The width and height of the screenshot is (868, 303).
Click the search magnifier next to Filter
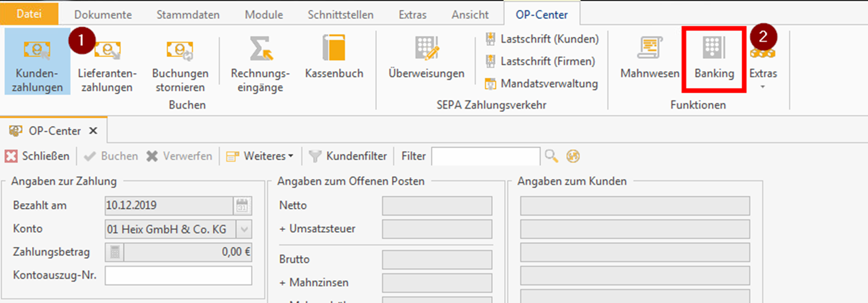coord(552,156)
